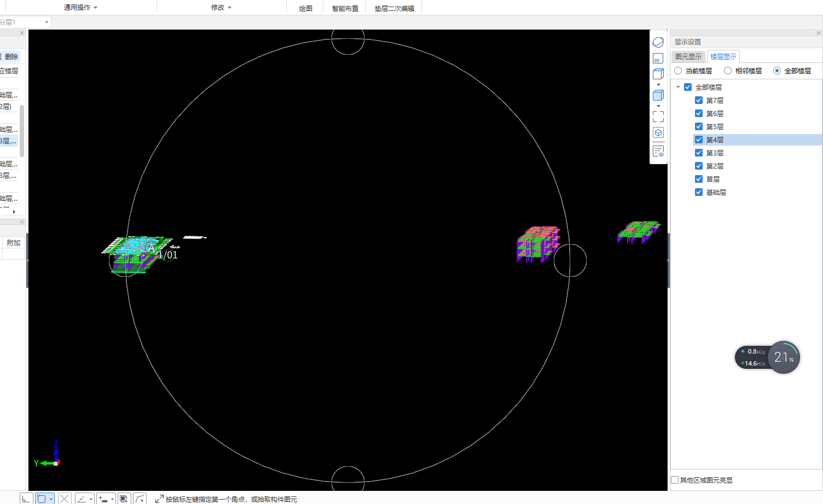823x504 pixels.
Task: Open dropdown arrow below wireframe cube icon
Action: pyautogui.click(x=658, y=85)
